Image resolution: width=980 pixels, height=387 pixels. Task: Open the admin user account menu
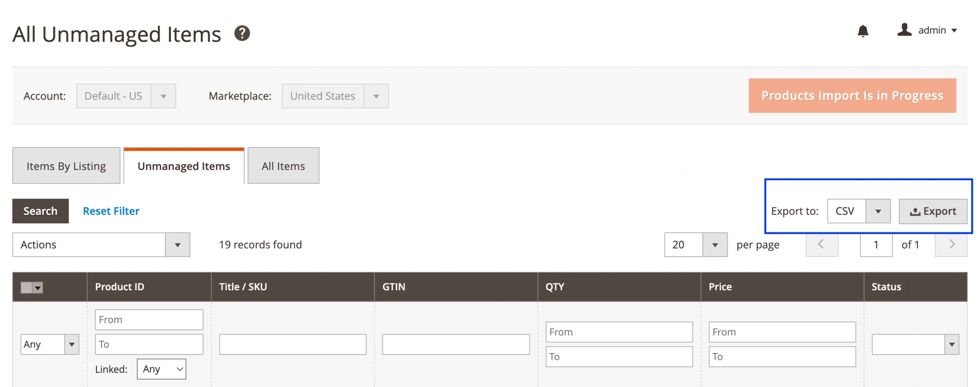pos(927,30)
